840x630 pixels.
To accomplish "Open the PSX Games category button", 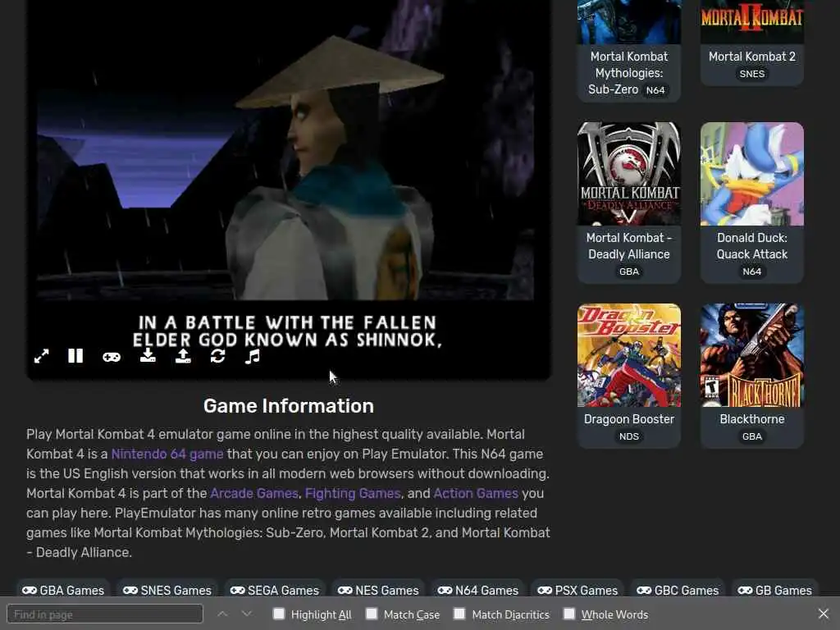I will (577, 590).
